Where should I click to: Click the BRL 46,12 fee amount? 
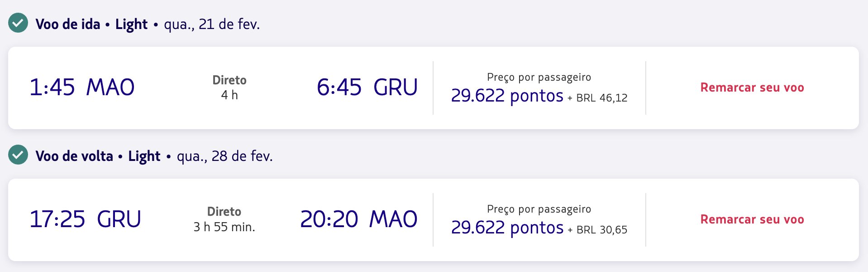click(x=602, y=98)
